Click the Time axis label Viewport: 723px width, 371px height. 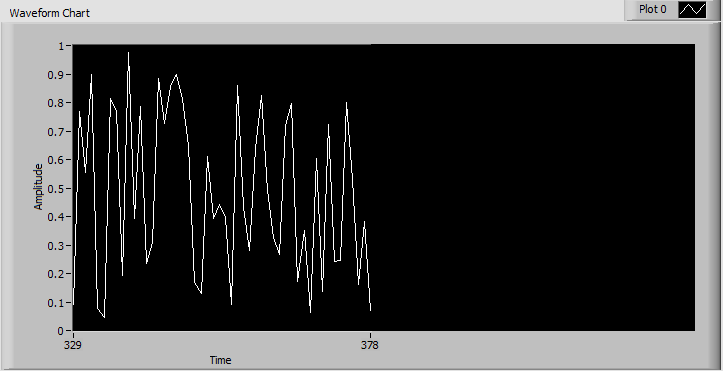(220, 360)
